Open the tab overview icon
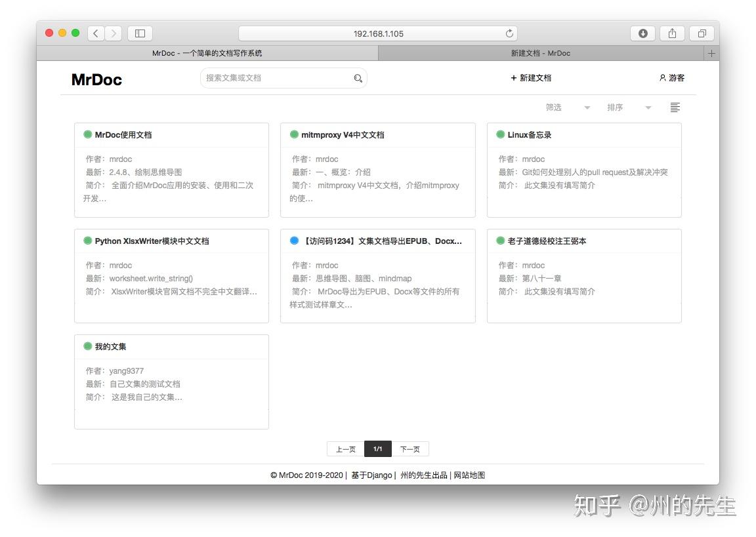The width and height of the screenshot is (756, 537). [x=702, y=33]
